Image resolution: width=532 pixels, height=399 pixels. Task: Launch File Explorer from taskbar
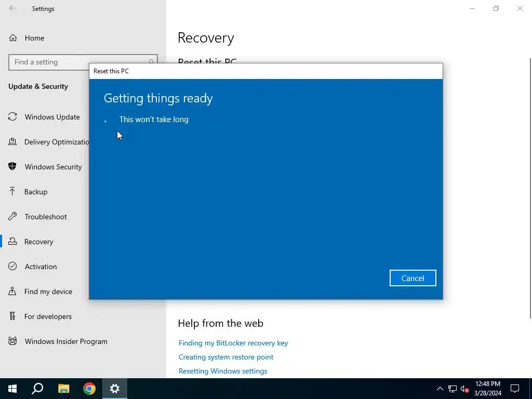63,389
